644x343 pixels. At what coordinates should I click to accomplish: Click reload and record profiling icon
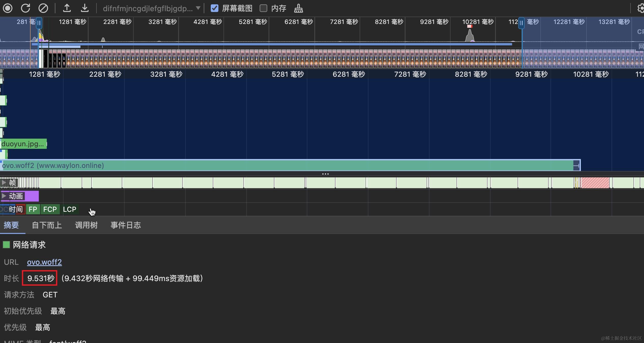[25, 8]
